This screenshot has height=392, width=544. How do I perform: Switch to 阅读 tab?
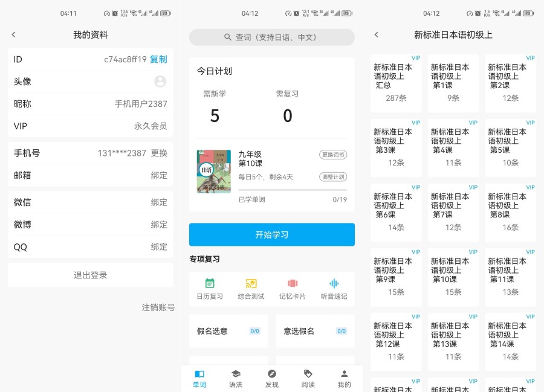coord(308,379)
